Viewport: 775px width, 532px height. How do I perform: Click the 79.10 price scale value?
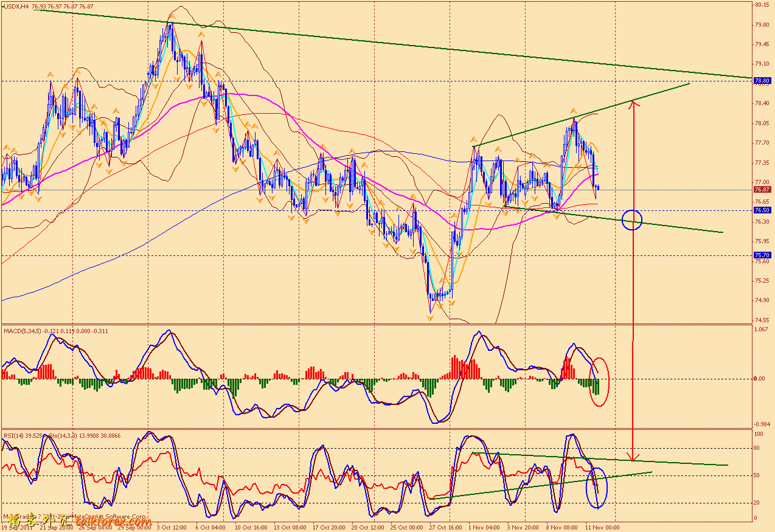(762, 64)
